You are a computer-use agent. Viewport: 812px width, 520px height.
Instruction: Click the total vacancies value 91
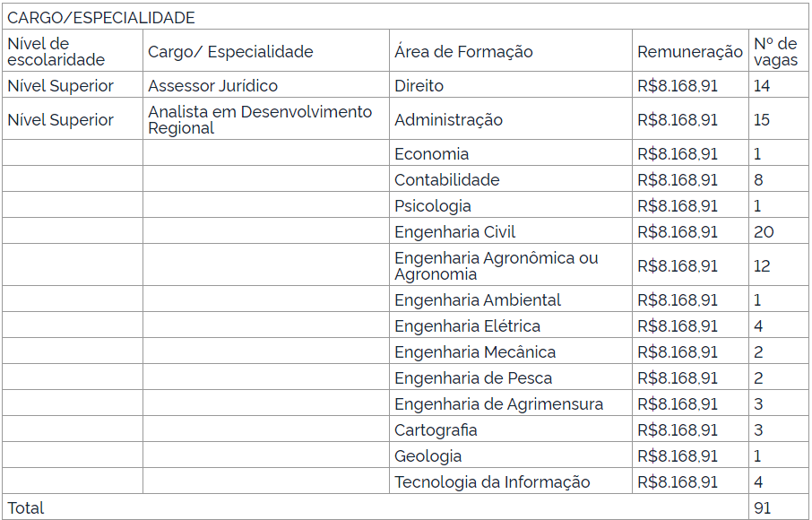coord(763,507)
